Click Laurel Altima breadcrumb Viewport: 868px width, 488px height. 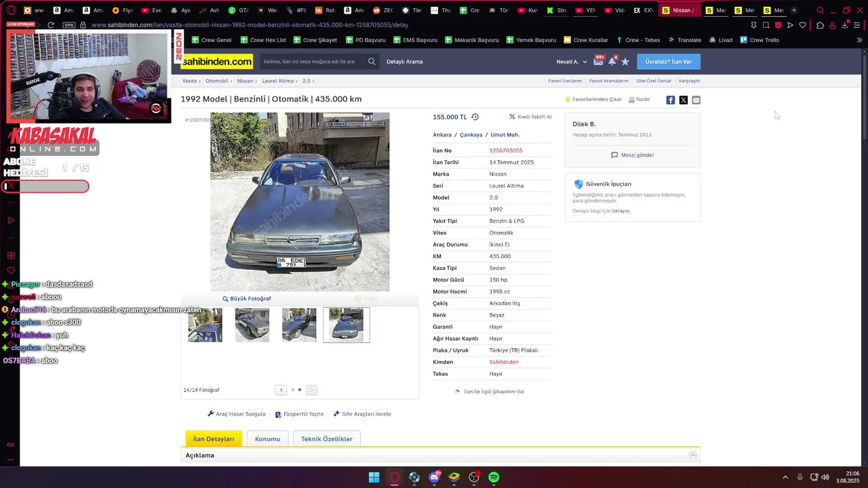coord(278,81)
